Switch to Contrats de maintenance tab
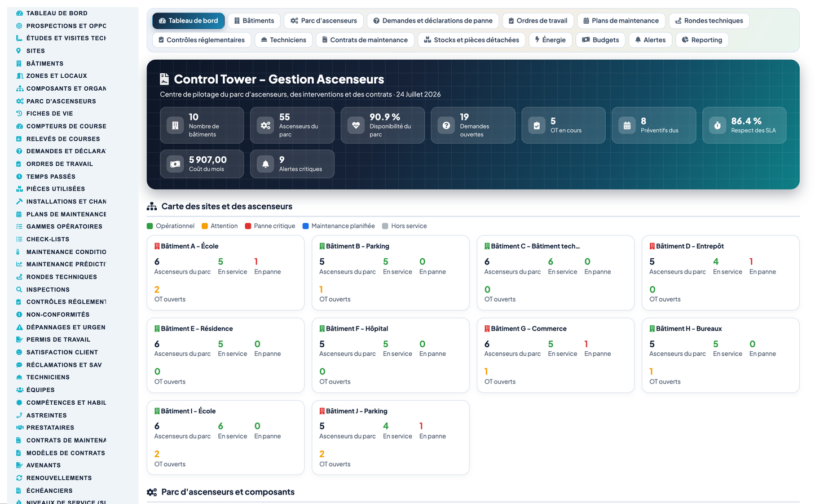The width and height of the screenshot is (815, 504). click(365, 40)
